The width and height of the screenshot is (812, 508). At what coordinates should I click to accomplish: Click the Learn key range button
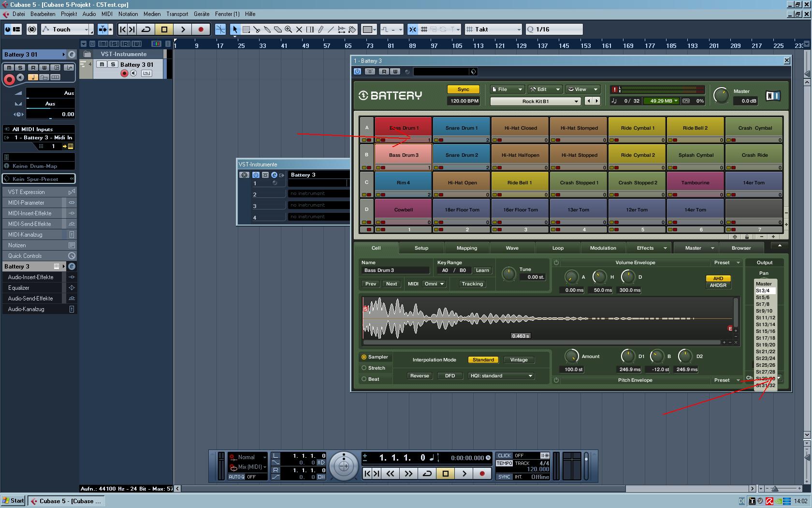coord(482,270)
